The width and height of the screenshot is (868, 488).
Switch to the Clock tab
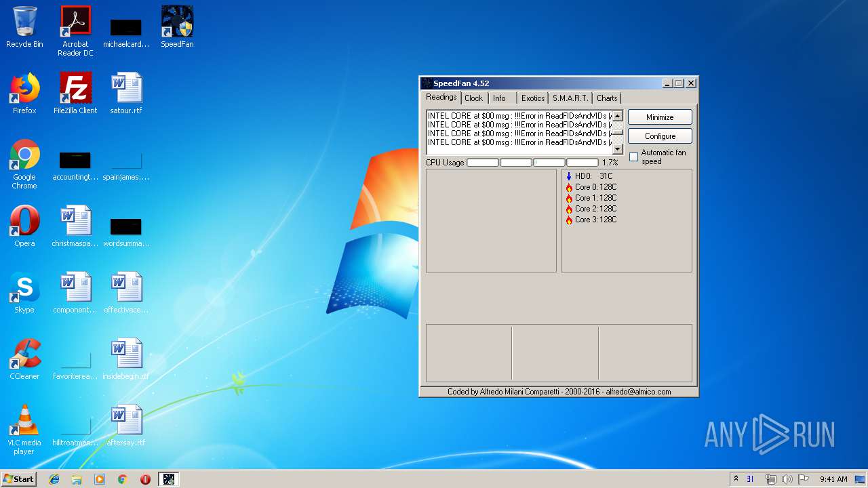473,98
